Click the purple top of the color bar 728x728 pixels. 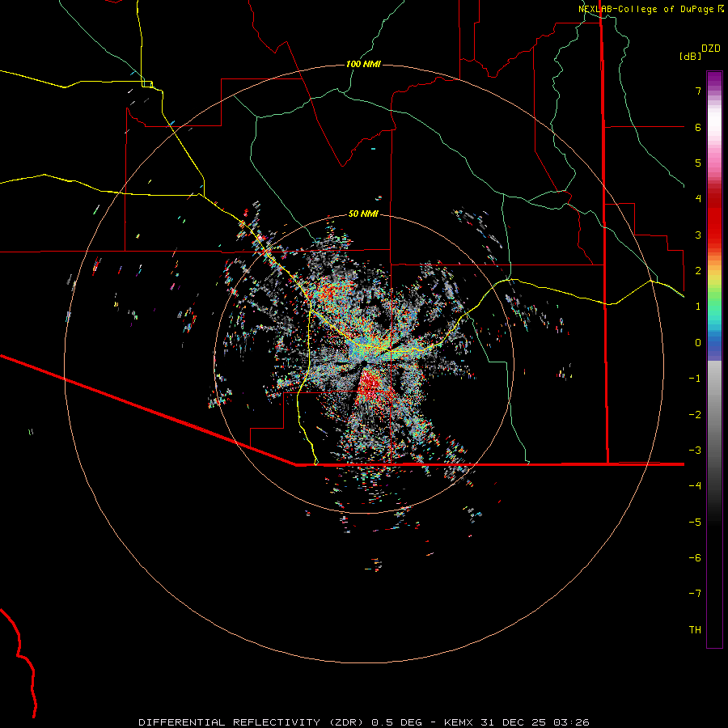point(714,80)
